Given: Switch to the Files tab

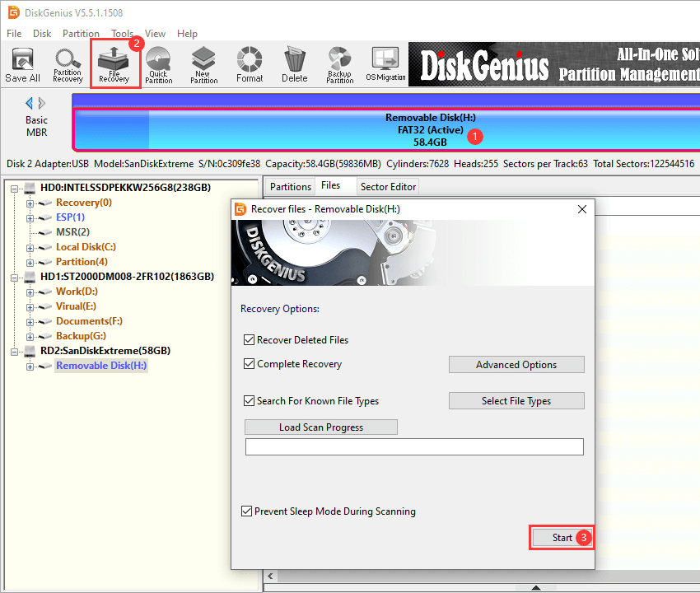Looking at the screenshot, I should tap(331, 185).
